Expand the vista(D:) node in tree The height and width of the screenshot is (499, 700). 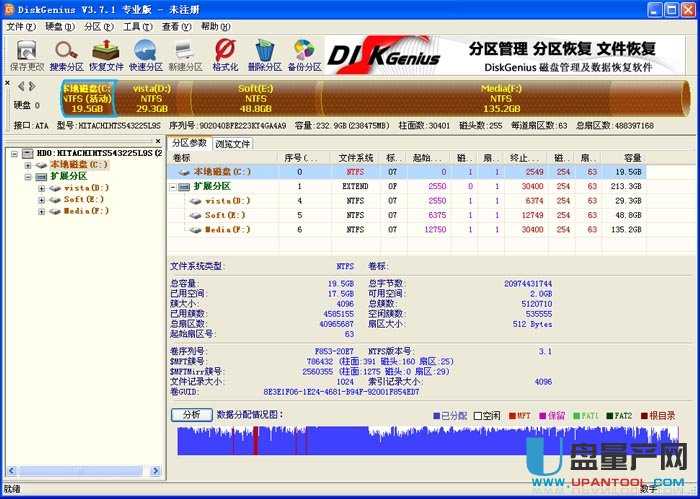pyautogui.click(x=41, y=188)
